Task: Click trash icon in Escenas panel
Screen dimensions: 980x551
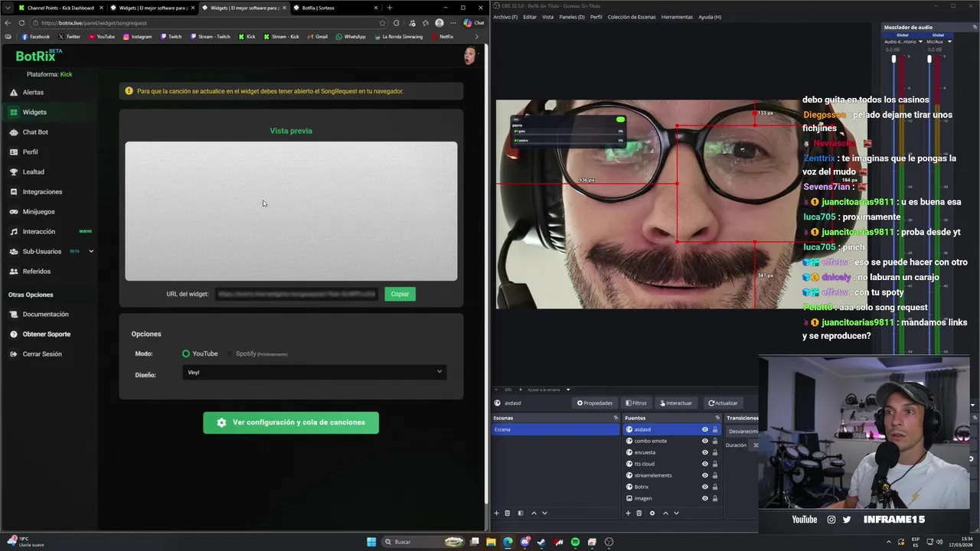Action: (x=507, y=513)
